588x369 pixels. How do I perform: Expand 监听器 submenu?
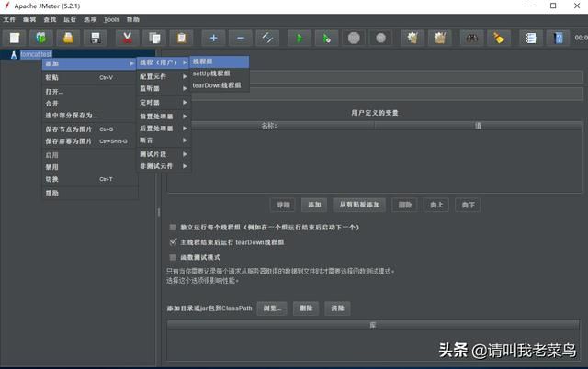(164, 88)
